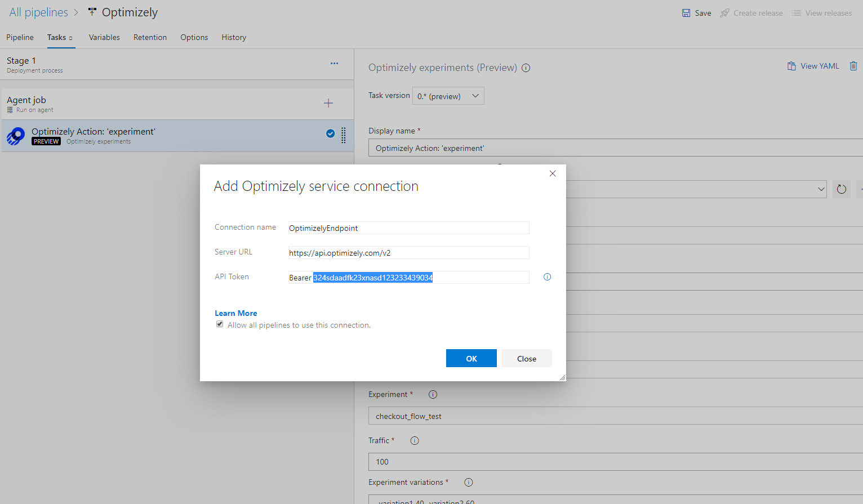Close the Add Optimizely service connection dialog
The height and width of the screenshot is (504, 863).
[553, 173]
